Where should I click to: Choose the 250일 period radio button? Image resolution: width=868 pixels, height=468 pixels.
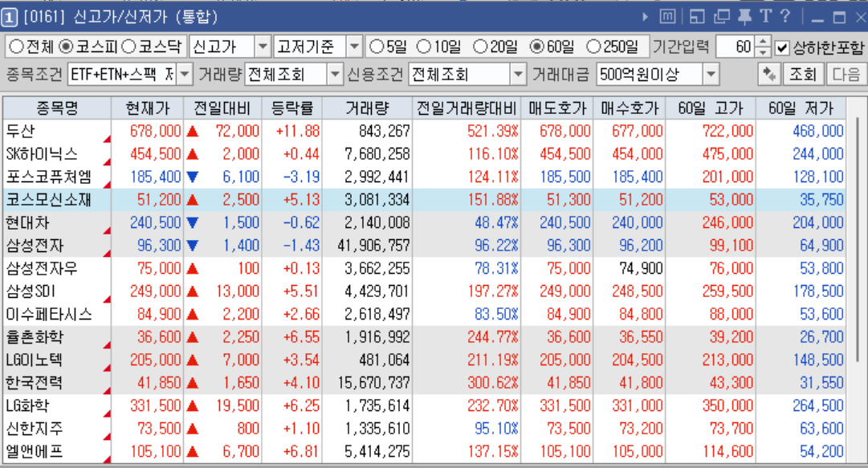click(593, 47)
